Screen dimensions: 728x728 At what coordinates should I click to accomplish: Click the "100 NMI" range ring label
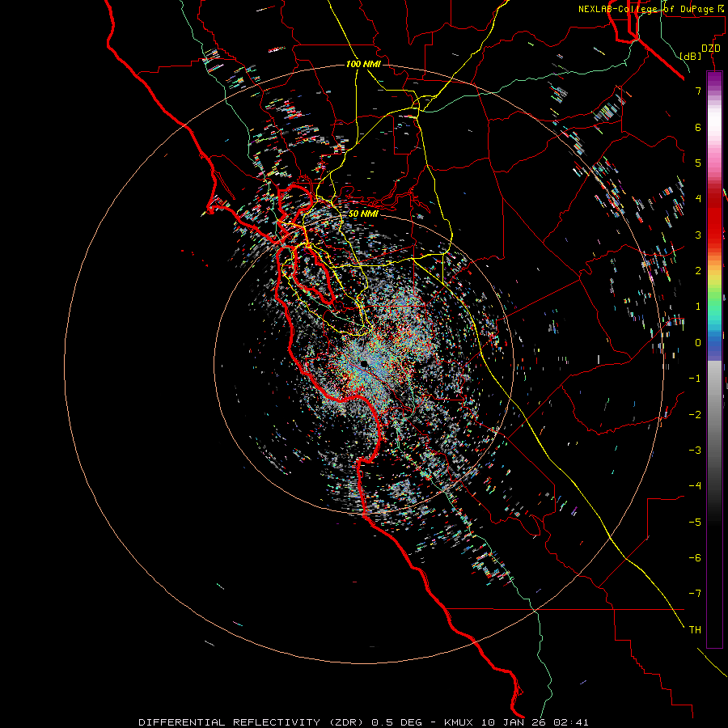(x=363, y=64)
